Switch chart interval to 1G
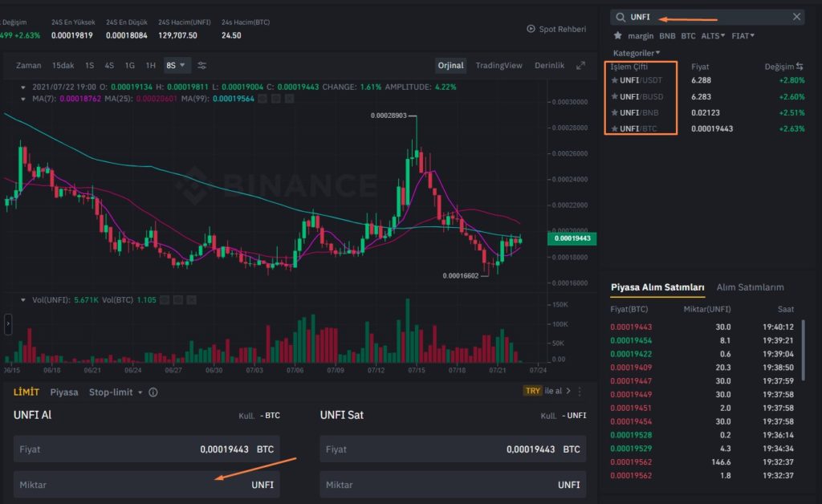 (x=129, y=66)
